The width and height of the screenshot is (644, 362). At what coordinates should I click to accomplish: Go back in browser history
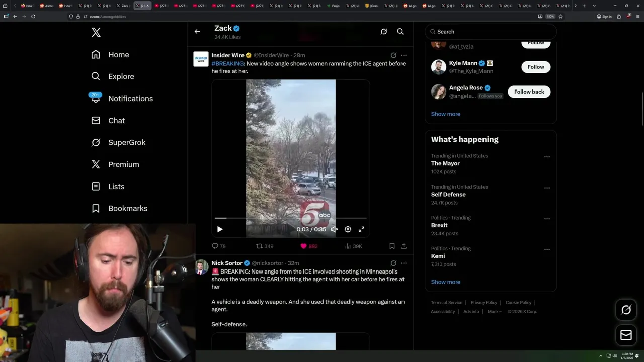click(15, 16)
